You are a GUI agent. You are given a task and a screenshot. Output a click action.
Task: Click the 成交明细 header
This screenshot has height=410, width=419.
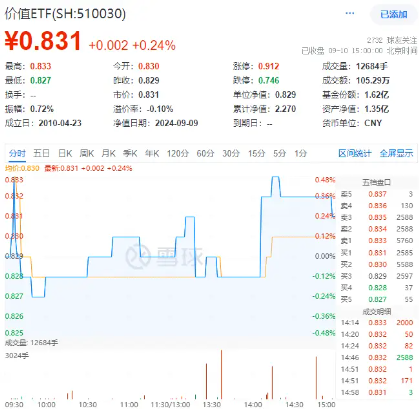377,312
